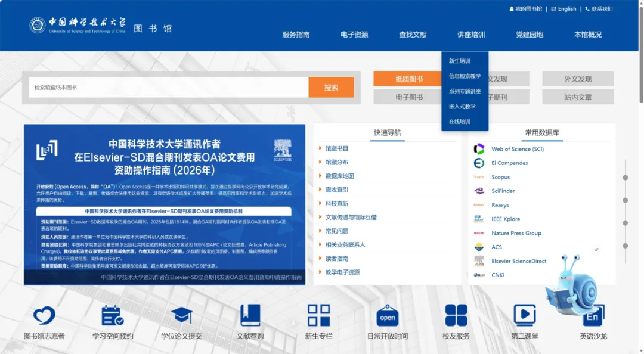Image resolution: width=644 pixels, height=354 pixels.
Task: Open 常见问题 quick navigation link
Action: pyautogui.click(x=337, y=231)
